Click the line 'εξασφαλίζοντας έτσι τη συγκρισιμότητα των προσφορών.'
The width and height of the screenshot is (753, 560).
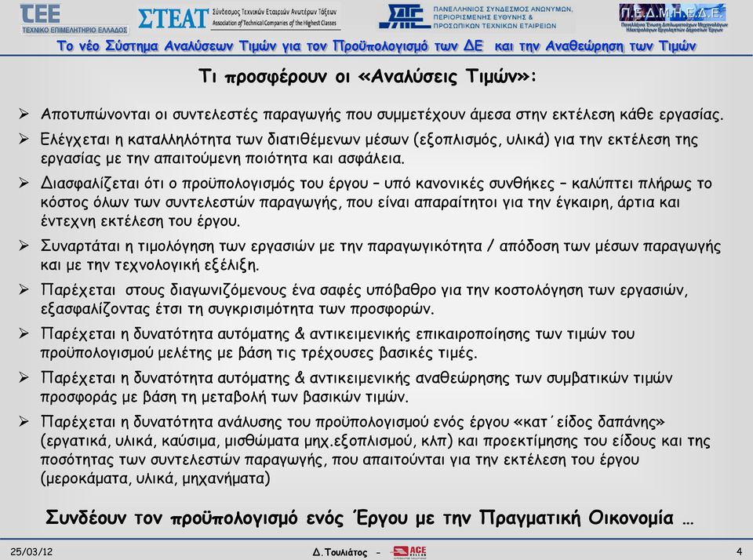coord(237,309)
